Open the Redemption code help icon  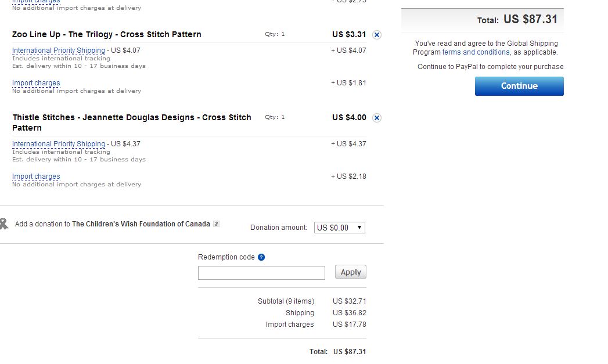[261, 257]
